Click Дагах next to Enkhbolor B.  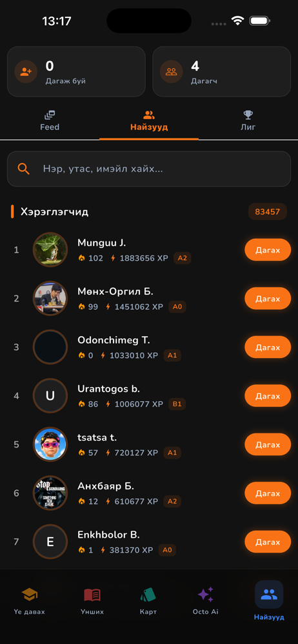click(x=268, y=542)
